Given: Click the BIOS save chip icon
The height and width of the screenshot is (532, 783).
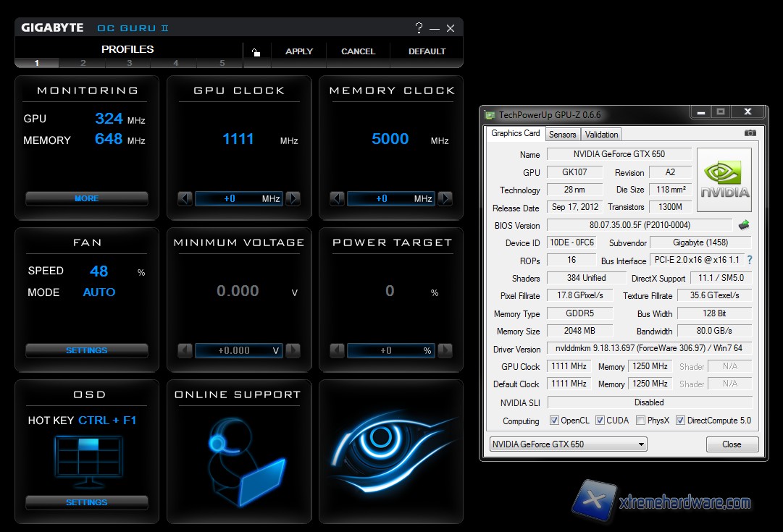Looking at the screenshot, I should tap(744, 225).
